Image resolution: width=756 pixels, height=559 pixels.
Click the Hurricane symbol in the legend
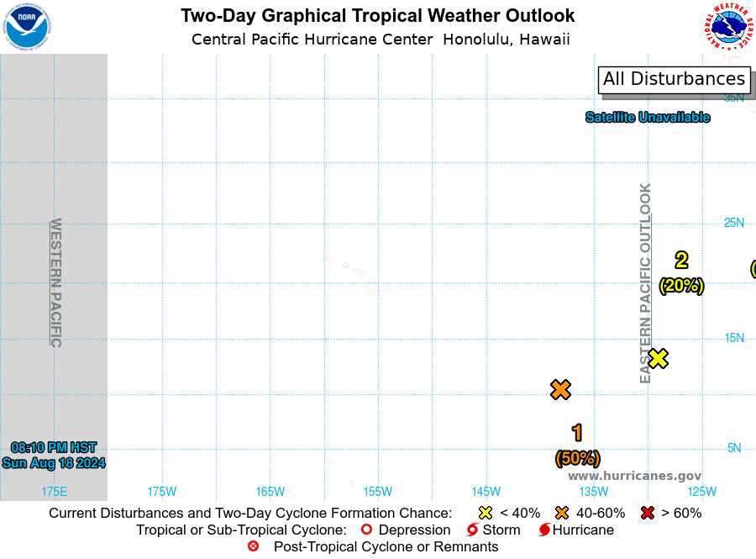point(544,530)
